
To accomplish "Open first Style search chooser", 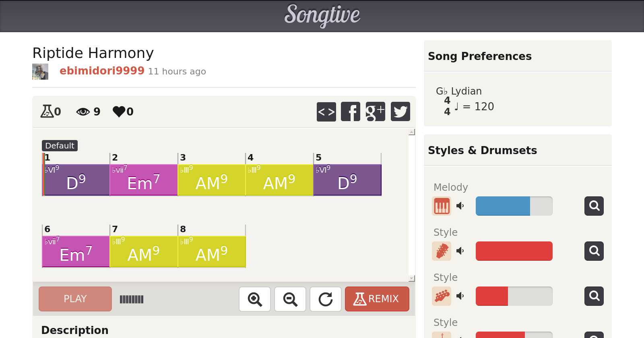I will pyautogui.click(x=594, y=251).
